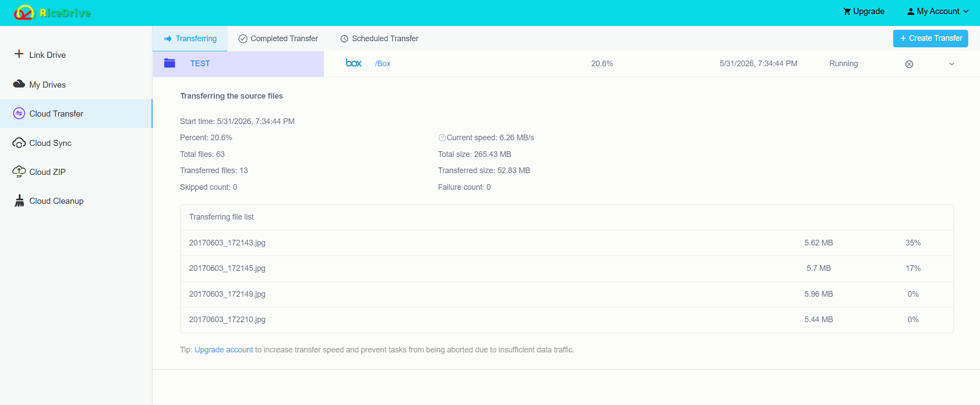The width and height of the screenshot is (980, 405).
Task: Click the My Drives cloud icon
Action: (19, 84)
